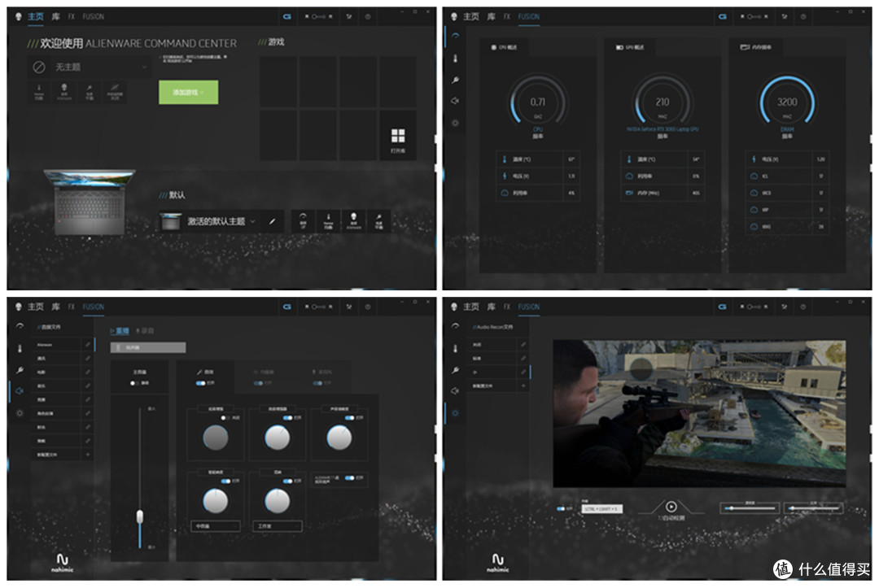The height and width of the screenshot is (588, 879).
Task: Toggle the 微调 switch in the audio window
Action: pos(200,383)
